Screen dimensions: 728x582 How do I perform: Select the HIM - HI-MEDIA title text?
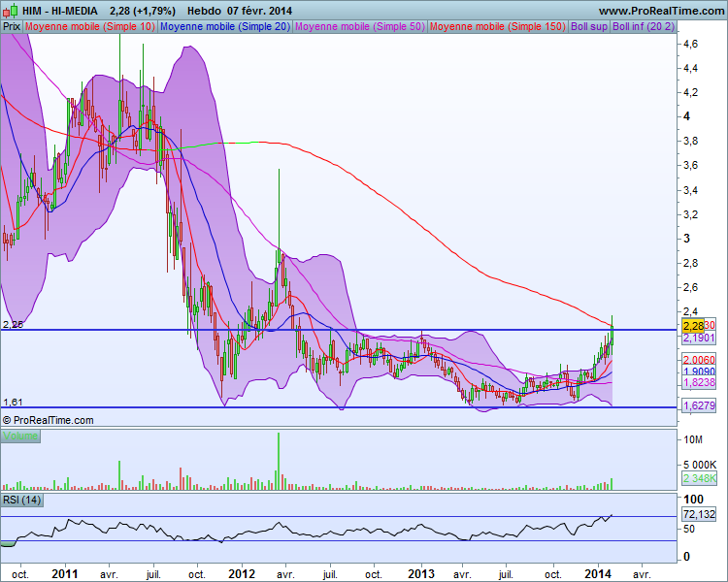pos(60,11)
